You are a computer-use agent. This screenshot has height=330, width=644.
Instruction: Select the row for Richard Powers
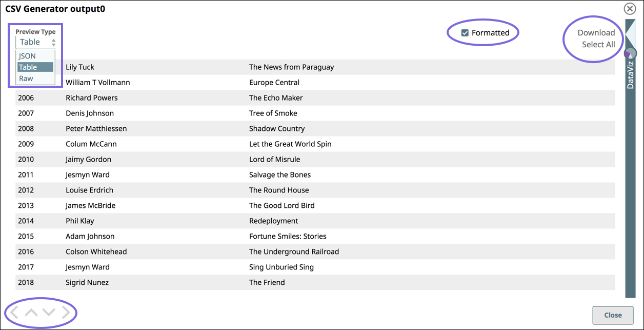click(92, 98)
